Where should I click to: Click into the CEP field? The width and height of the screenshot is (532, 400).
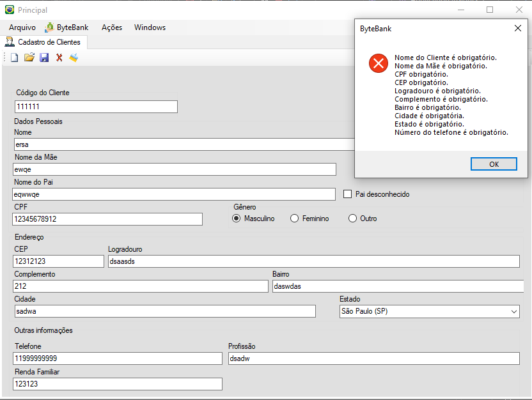coord(59,261)
